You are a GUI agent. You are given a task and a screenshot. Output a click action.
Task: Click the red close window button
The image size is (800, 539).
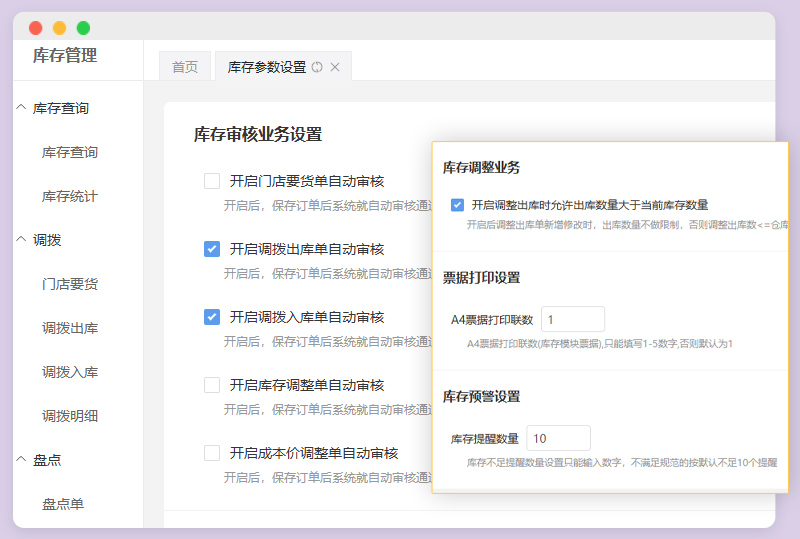click(36, 28)
